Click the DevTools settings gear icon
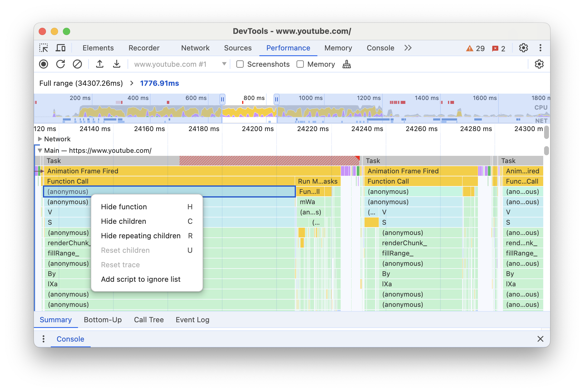This screenshot has height=392, width=584. (x=524, y=47)
